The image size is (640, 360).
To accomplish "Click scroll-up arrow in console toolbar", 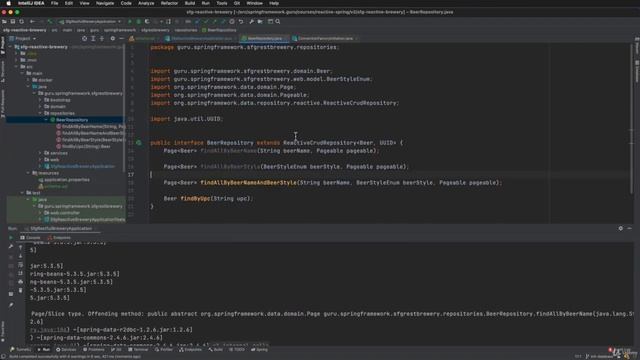I will point(20,247).
